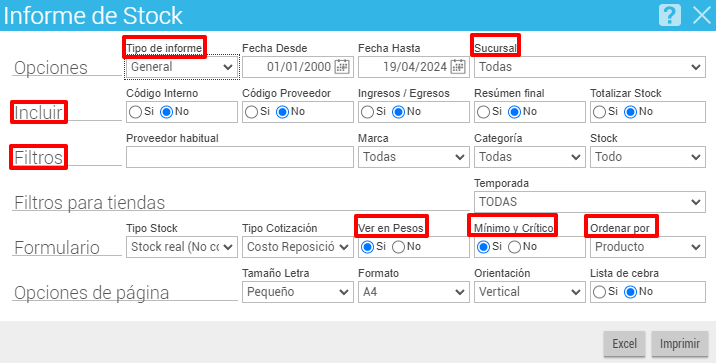Select Si for Resúmen final
The image size is (716, 363).
click(x=483, y=112)
